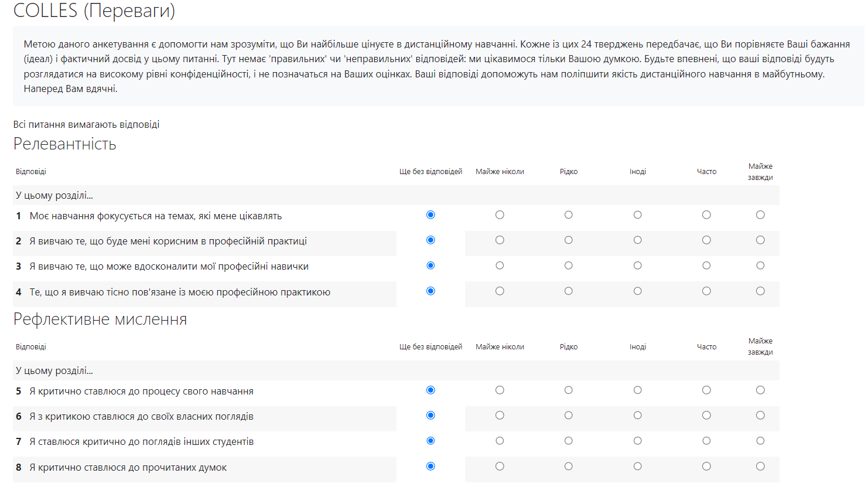Click the 'Всі питання вимагають відповіді' notice
Image resolution: width=868 pixels, height=483 pixels.
87,124
